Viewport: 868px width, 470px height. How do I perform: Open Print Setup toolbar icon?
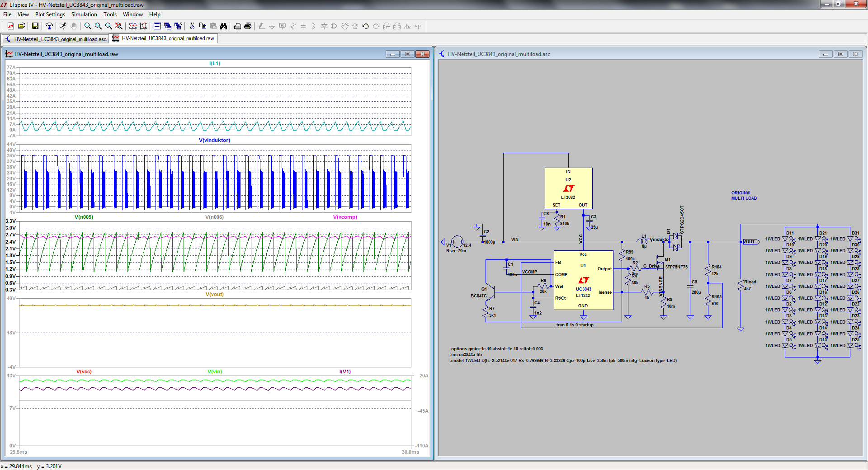(237, 26)
